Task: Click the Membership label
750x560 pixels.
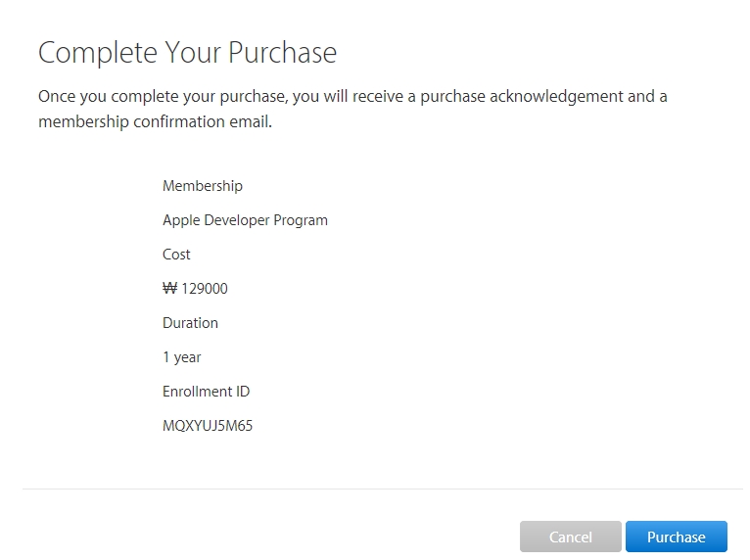Action: pyautogui.click(x=203, y=186)
